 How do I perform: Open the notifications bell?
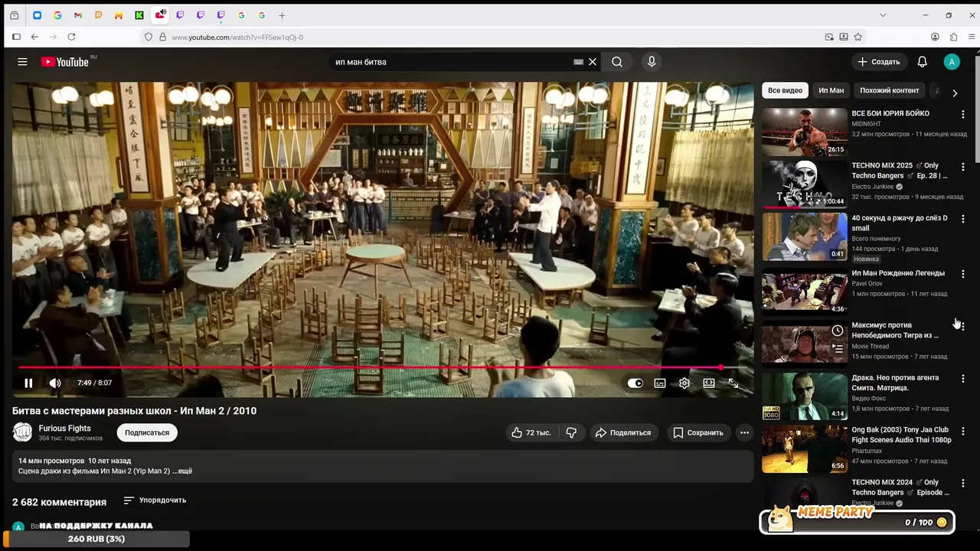click(x=923, y=62)
